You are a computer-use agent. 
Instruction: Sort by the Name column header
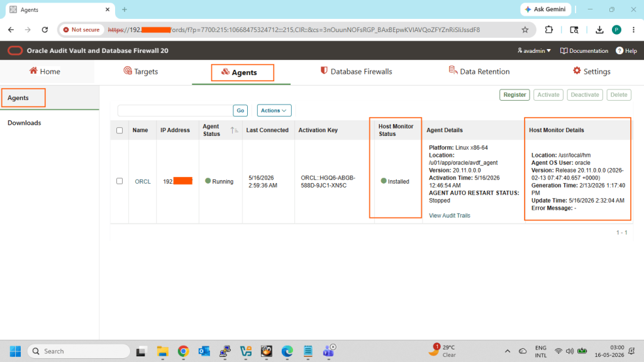click(140, 130)
